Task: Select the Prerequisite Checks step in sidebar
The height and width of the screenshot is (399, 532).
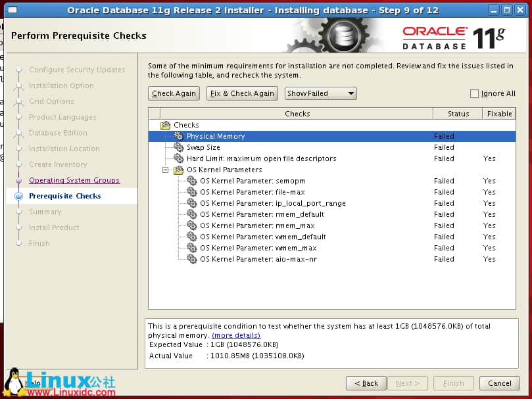Action: click(x=64, y=196)
